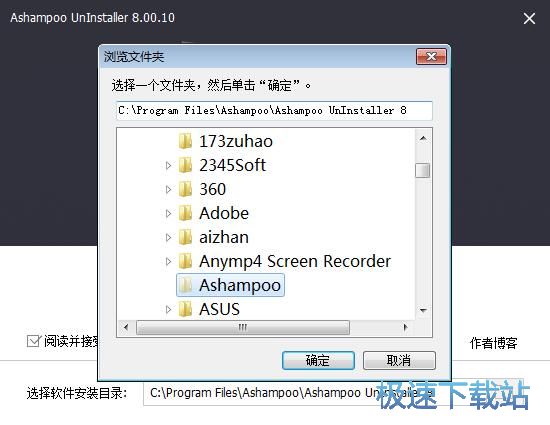This screenshot has height=425, width=550.
Task: Expand the ASUS folder node
Action: coord(168,310)
